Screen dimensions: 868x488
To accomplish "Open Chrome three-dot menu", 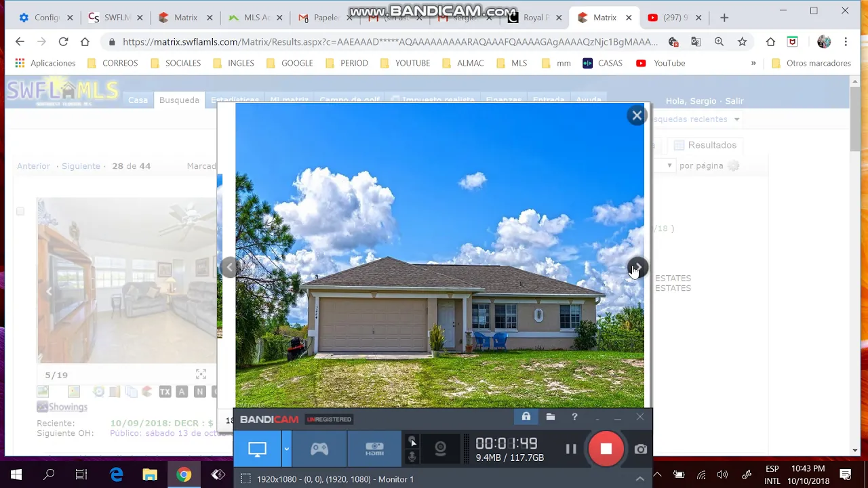I will point(846,42).
